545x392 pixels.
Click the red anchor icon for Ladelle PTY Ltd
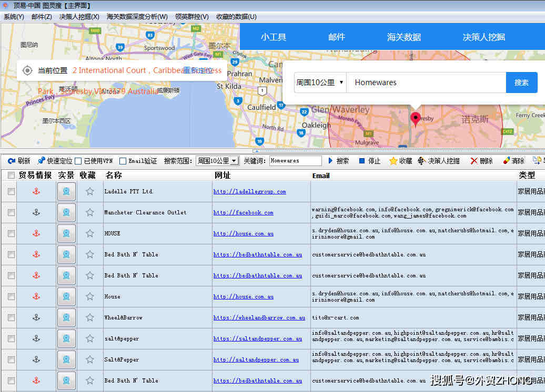point(36,191)
